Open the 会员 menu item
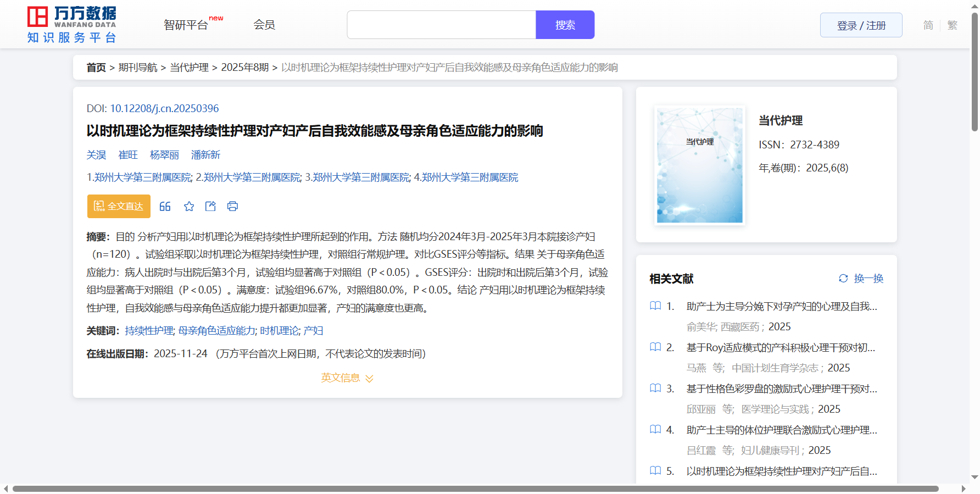980x494 pixels. pos(264,25)
